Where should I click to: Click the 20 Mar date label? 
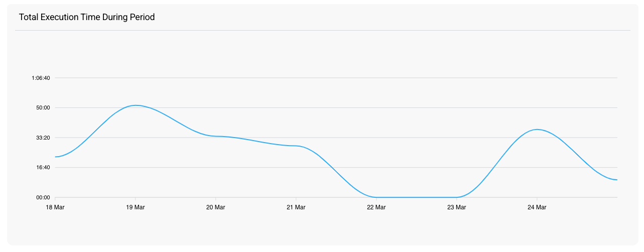pyautogui.click(x=216, y=207)
